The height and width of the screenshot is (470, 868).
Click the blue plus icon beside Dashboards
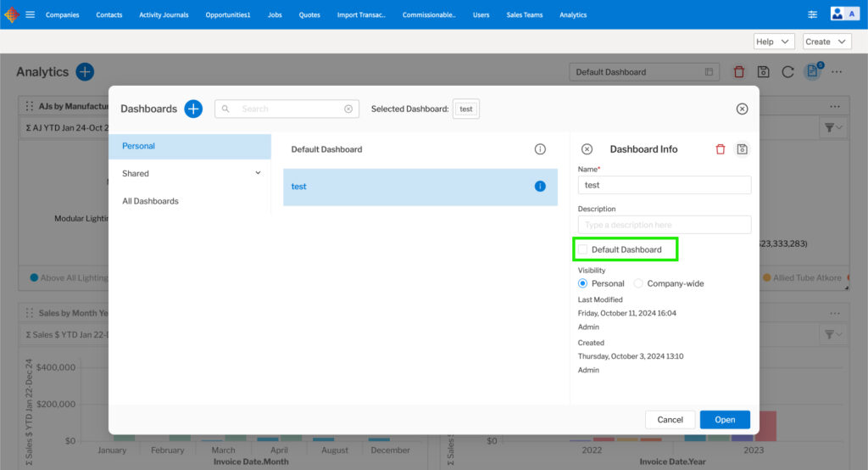point(193,109)
